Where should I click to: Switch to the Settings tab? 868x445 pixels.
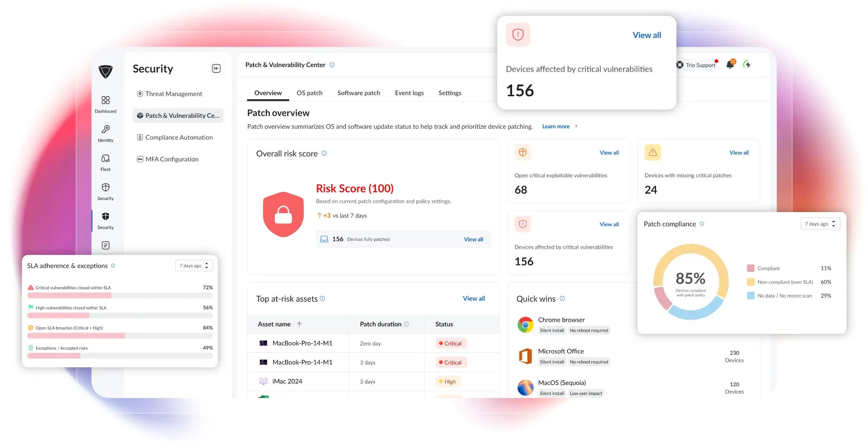[x=450, y=93]
